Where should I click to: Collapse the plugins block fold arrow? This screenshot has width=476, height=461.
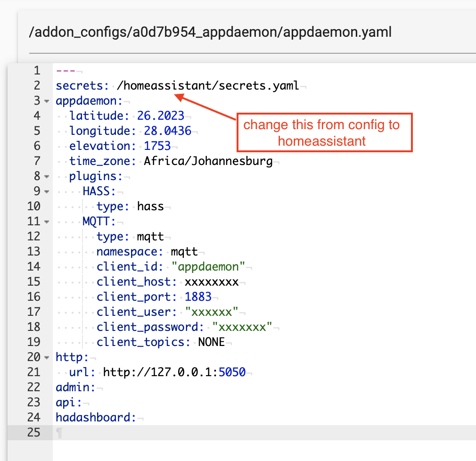click(x=46, y=176)
